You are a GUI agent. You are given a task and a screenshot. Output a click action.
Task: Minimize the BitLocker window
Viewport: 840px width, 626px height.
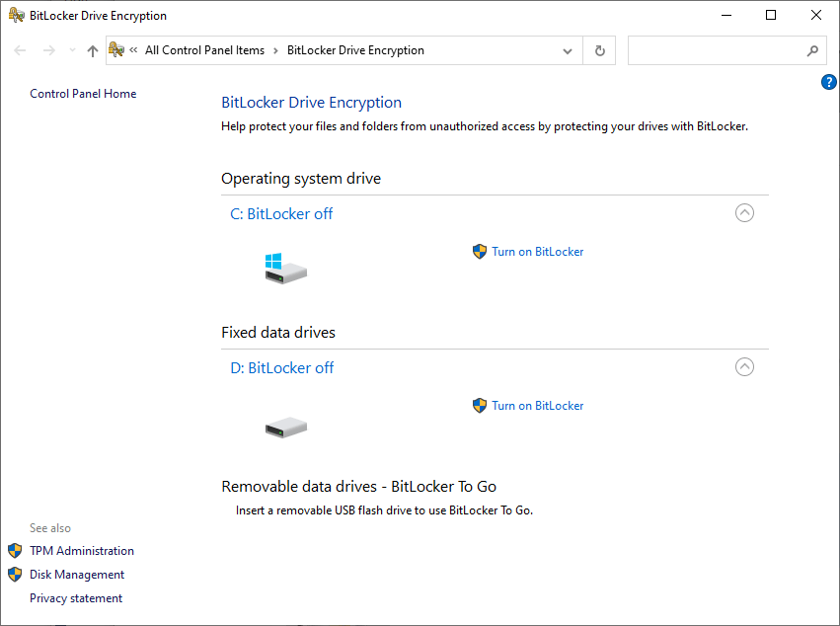click(726, 15)
